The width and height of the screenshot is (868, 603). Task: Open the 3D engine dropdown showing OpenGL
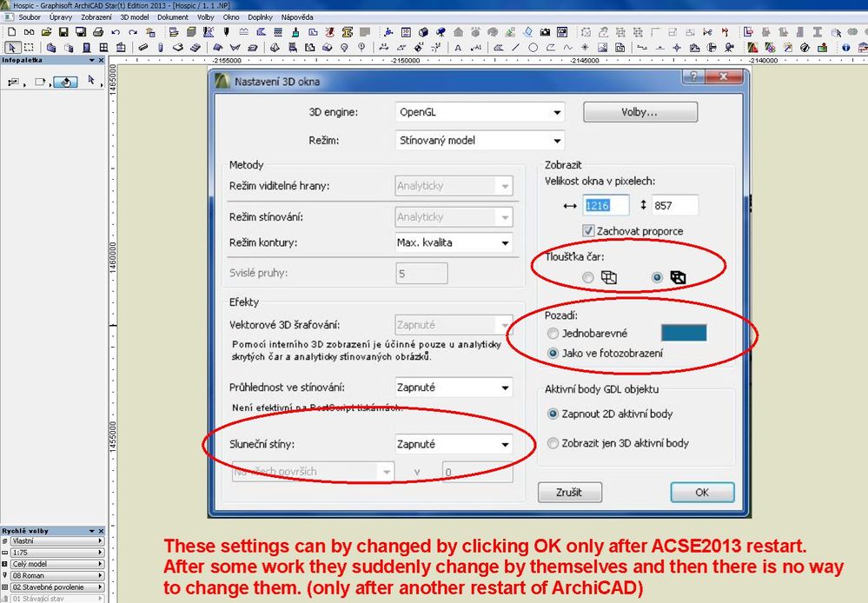click(480, 111)
